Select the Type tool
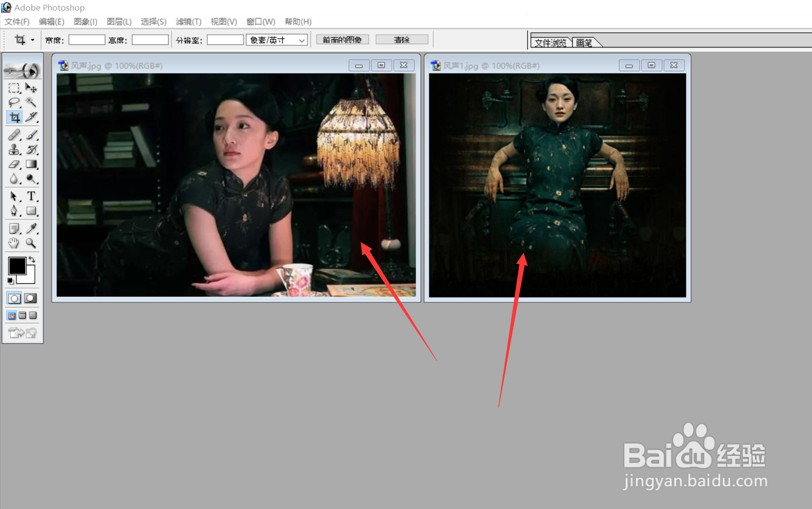 [x=31, y=196]
